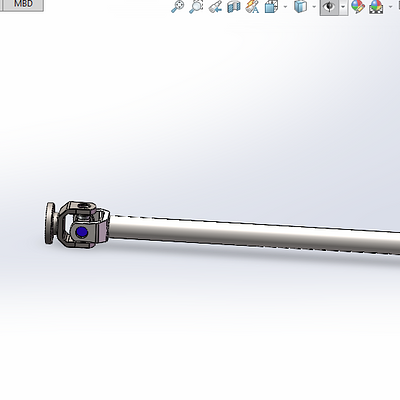Select the blue pin on the universal joint
The image size is (400, 400).
pyautogui.click(x=81, y=232)
